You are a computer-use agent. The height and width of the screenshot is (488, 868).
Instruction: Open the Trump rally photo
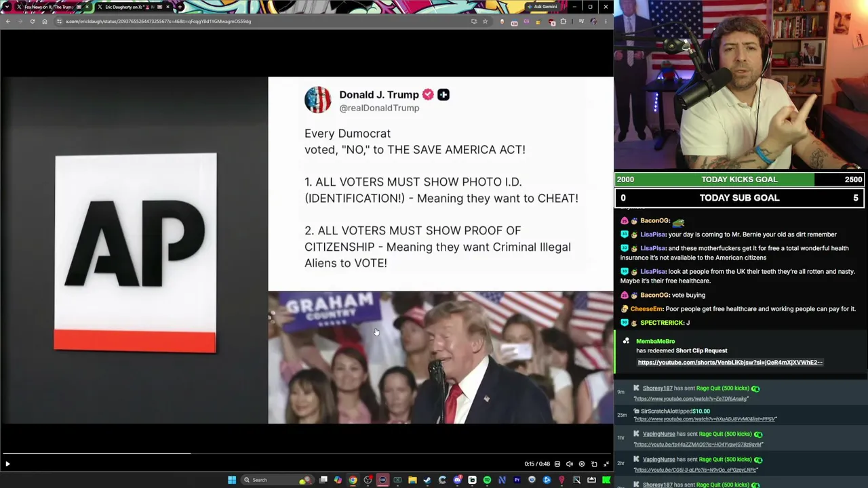[441, 357]
